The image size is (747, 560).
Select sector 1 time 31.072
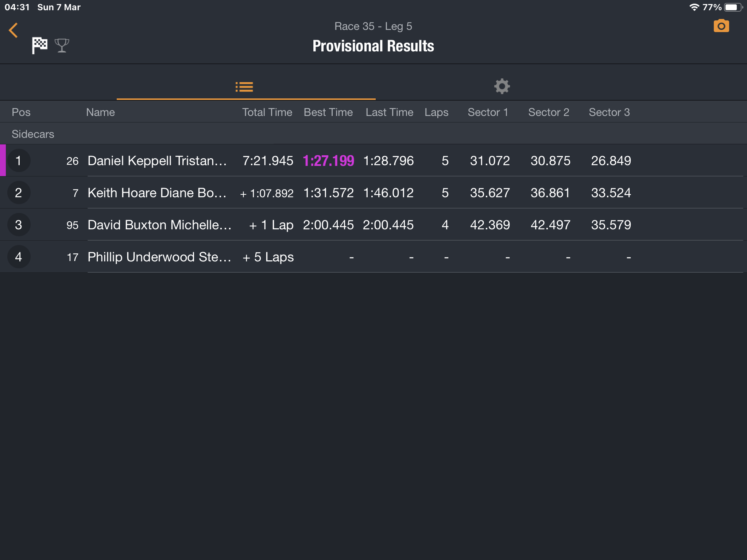(x=490, y=161)
